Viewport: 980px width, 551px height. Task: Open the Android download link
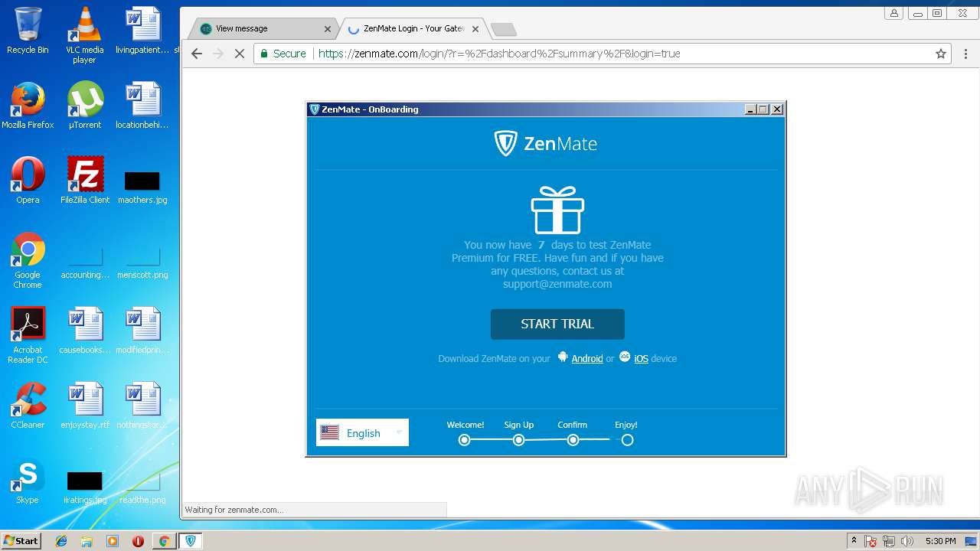(587, 358)
